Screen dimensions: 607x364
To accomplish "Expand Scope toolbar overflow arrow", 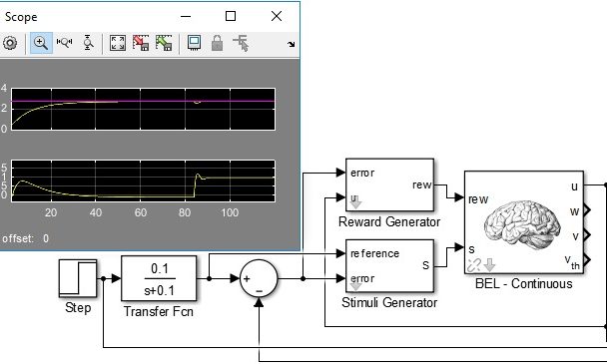I will tap(292, 44).
